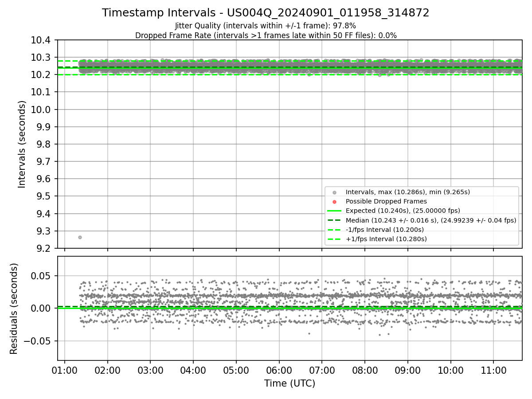The width and height of the screenshot is (532, 399).
Task: Click the '10.4' tick on intervals axis
Action: [42, 40]
